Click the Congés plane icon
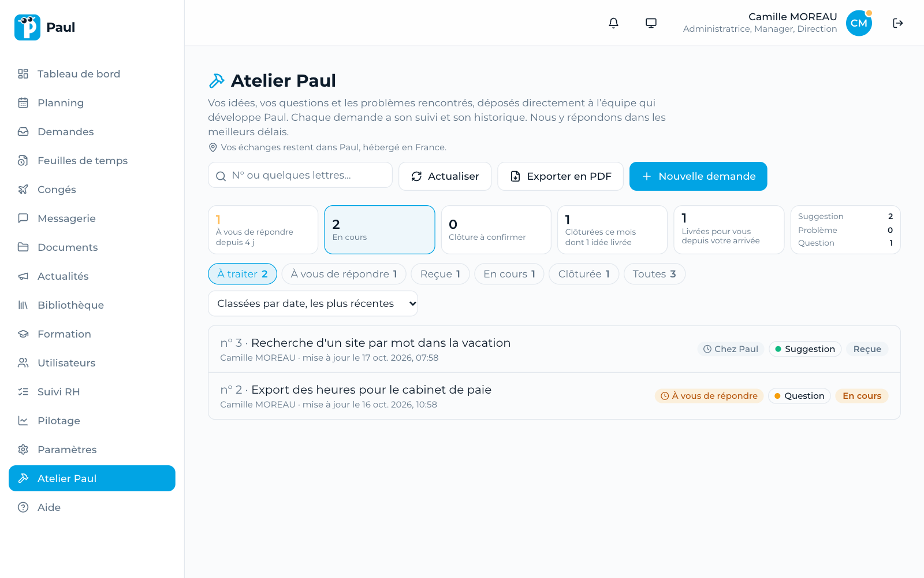 23,190
